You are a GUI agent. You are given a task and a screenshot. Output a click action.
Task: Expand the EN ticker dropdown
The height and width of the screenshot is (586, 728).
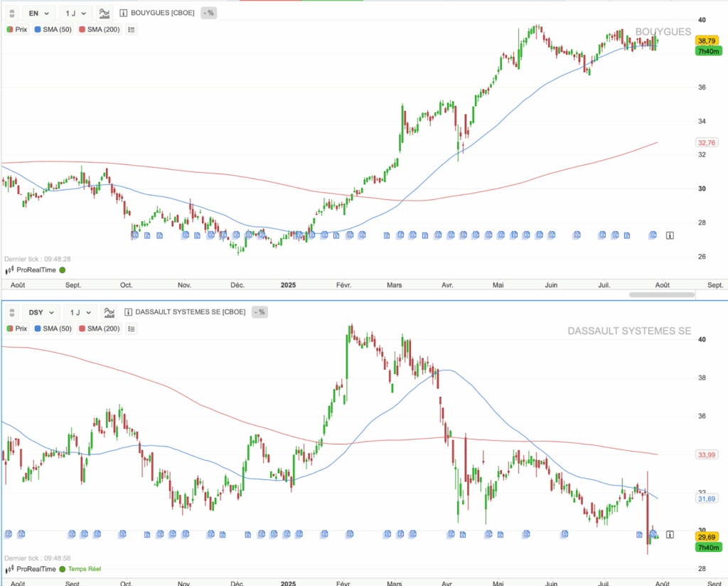pos(38,13)
